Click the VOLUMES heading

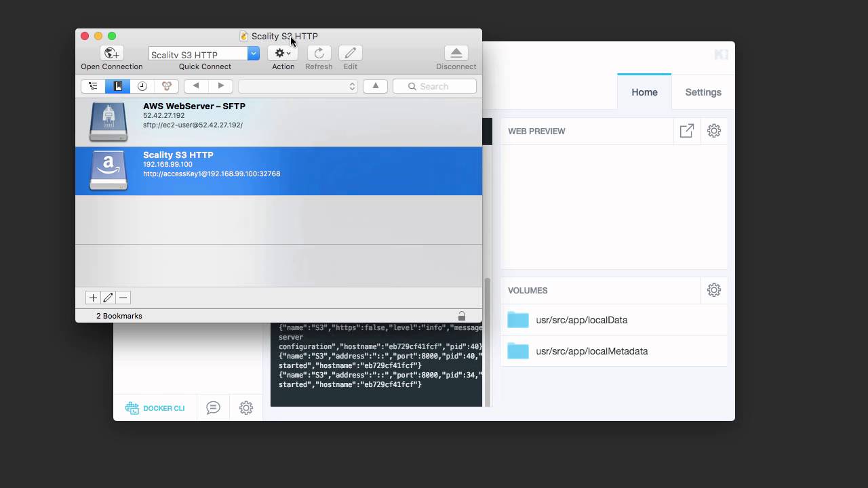tap(528, 290)
